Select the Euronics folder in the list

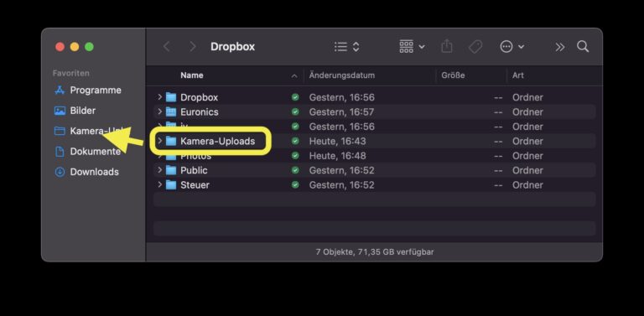(x=200, y=111)
